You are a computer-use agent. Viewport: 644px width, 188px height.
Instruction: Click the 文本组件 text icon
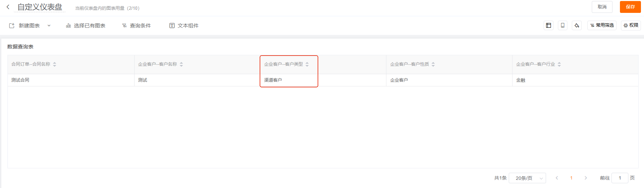click(172, 26)
